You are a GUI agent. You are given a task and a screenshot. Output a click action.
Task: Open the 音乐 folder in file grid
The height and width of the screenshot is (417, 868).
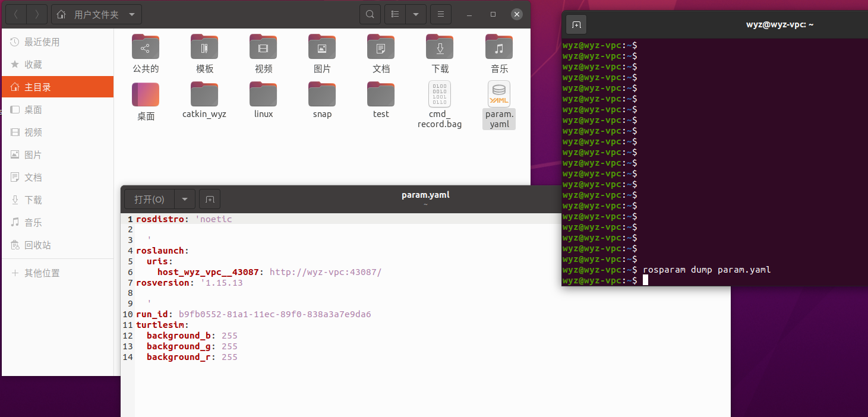[499, 53]
